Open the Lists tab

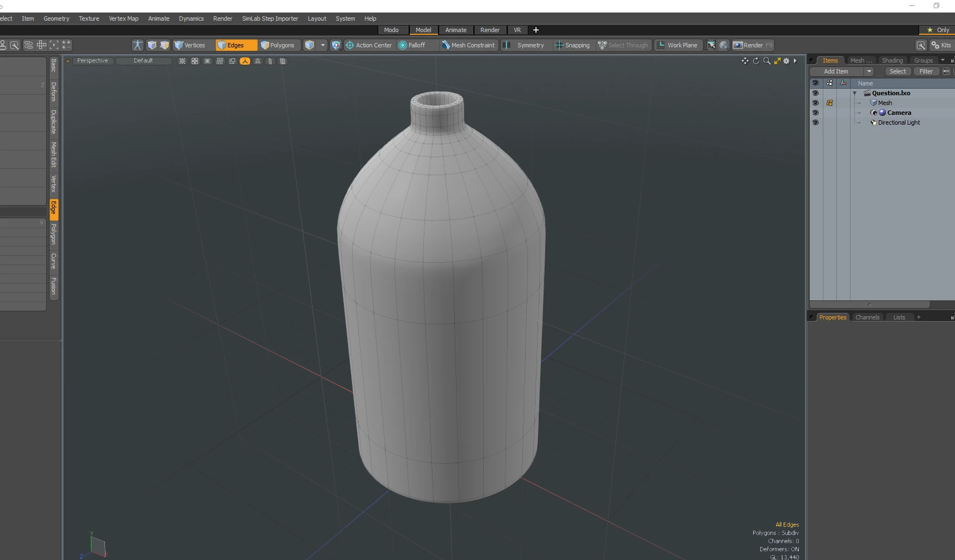899,317
